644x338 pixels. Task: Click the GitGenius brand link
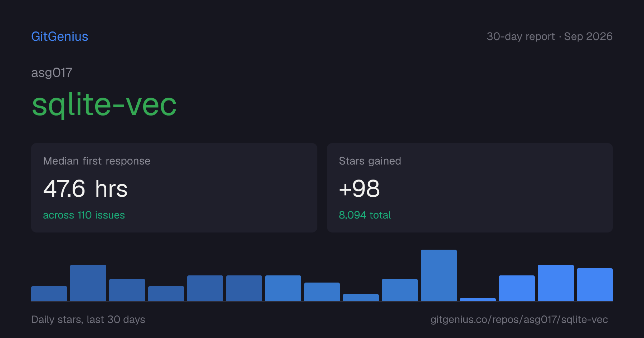pos(59,36)
